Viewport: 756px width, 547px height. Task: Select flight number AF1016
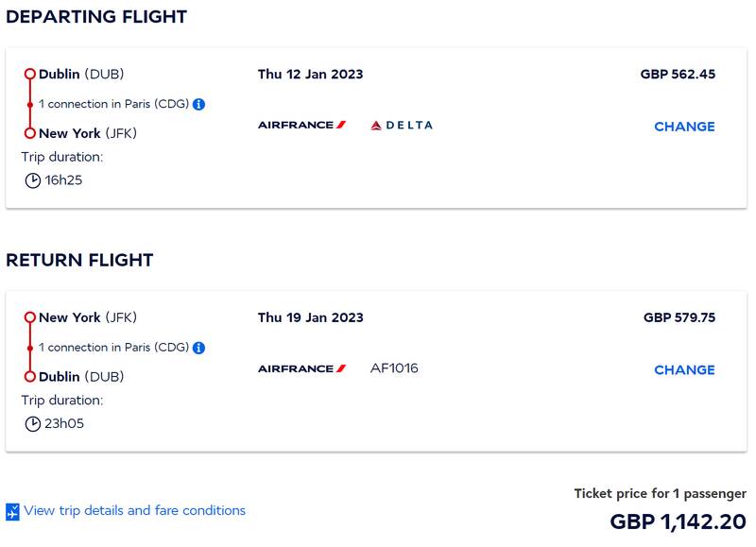coord(394,368)
